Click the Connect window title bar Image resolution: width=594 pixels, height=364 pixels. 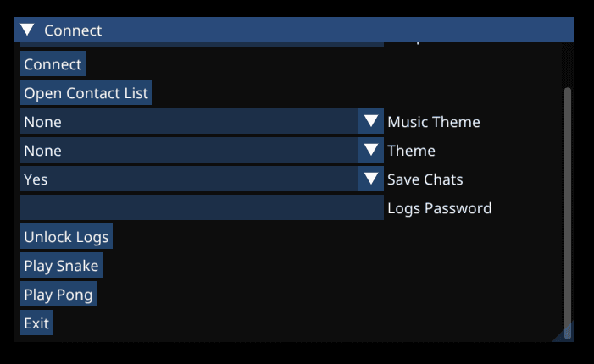pos(297,30)
